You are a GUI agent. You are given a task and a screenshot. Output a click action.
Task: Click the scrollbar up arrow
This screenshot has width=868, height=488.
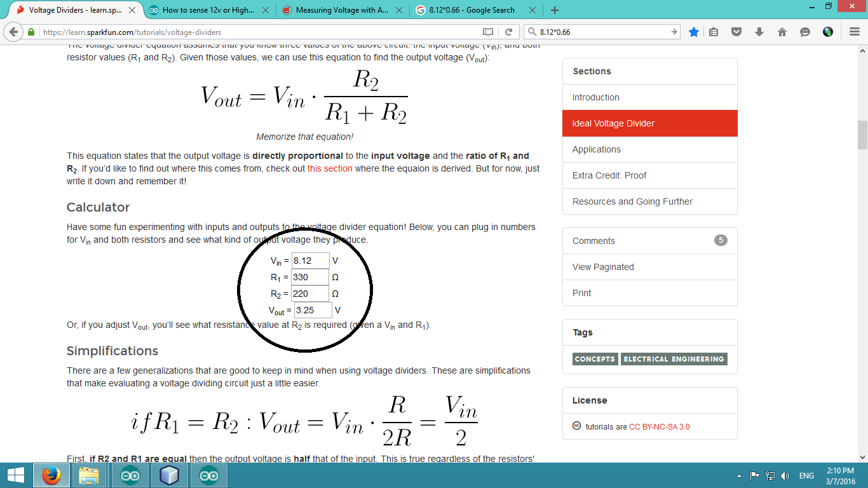click(x=862, y=50)
